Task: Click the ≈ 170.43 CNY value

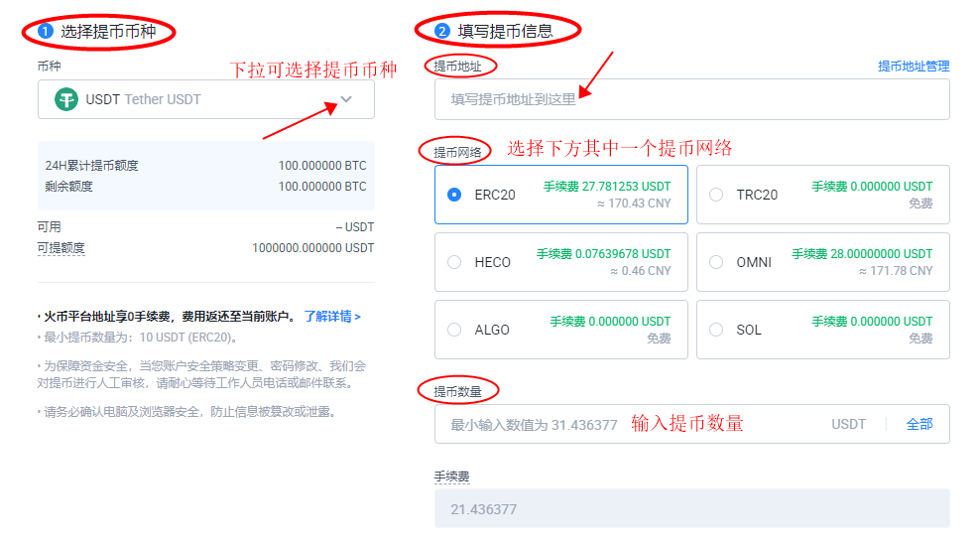Action: pos(634,204)
